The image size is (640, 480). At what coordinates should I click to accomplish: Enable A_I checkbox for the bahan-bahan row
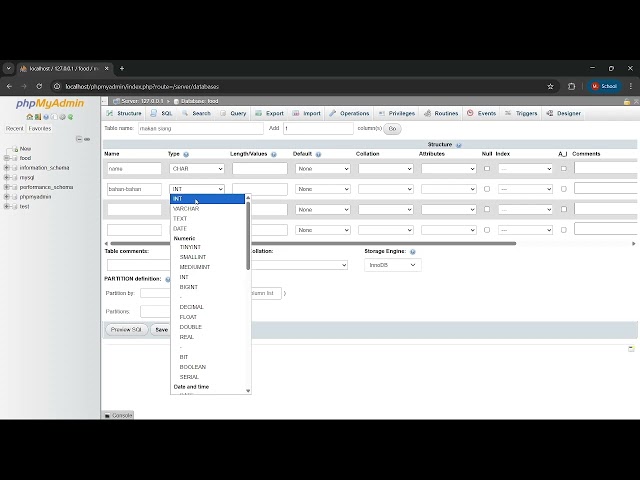click(564, 189)
